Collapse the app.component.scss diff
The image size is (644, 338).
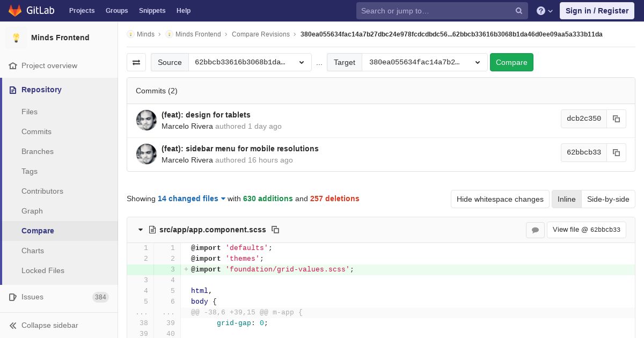(x=141, y=230)
